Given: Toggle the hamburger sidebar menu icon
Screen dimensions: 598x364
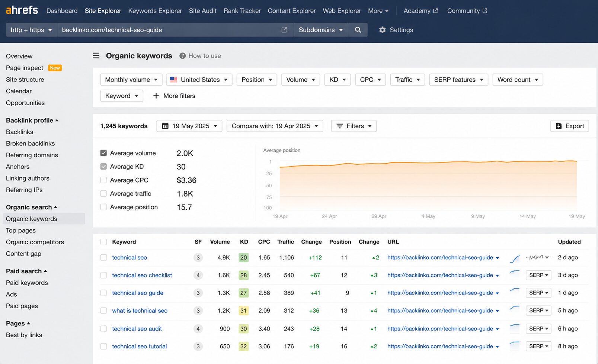Looking at the screenshot, I should pos(96,56).
